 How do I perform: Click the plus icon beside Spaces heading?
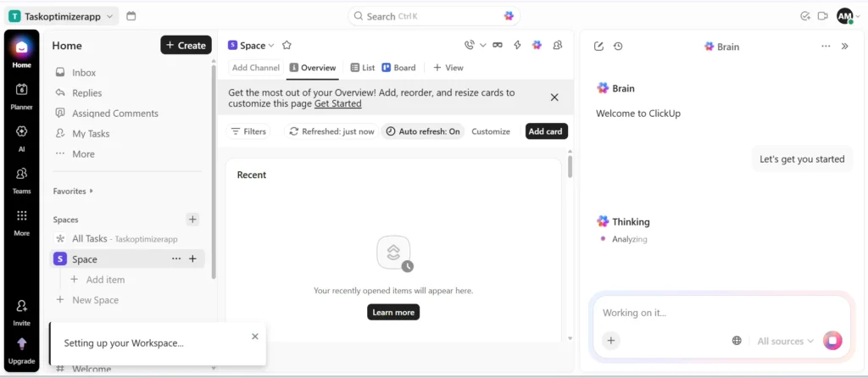tap(192, 220)
